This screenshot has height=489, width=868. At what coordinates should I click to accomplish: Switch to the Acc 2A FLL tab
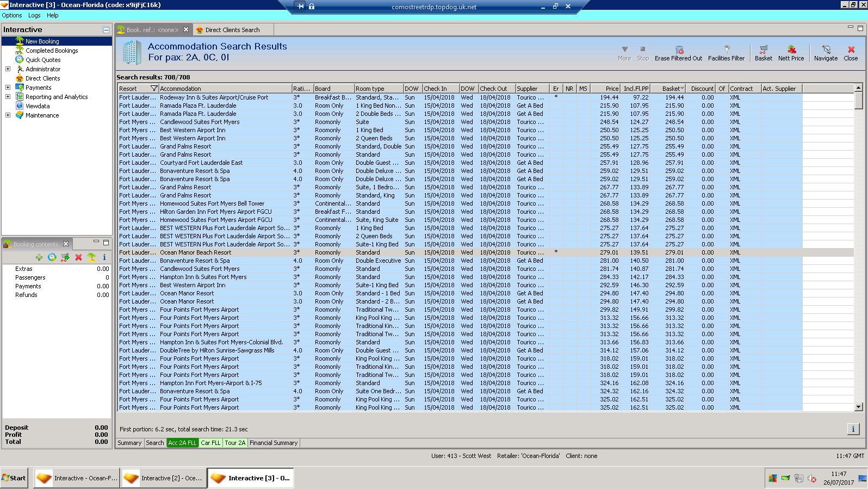(x=183, y=443)
